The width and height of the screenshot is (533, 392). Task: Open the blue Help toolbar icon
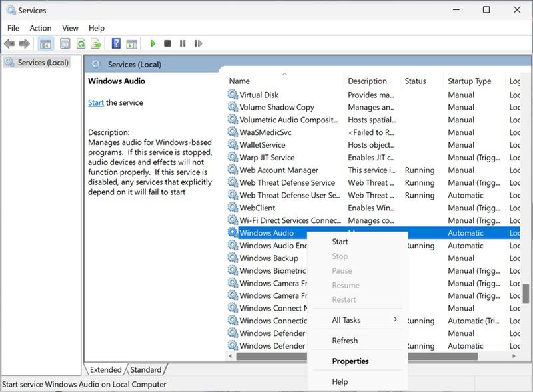pos(116,43)
